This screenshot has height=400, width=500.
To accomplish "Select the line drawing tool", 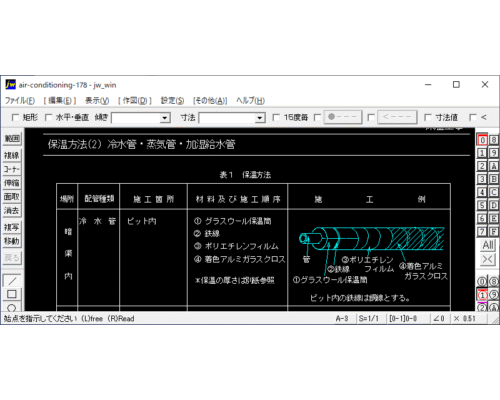I will pyautogui.click(x=12, y=281).
